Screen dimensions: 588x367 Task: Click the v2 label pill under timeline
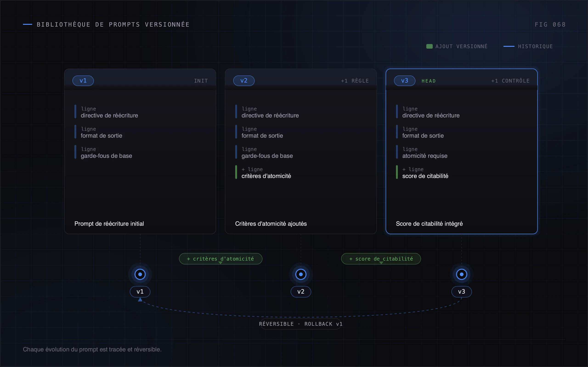[301, 292]
